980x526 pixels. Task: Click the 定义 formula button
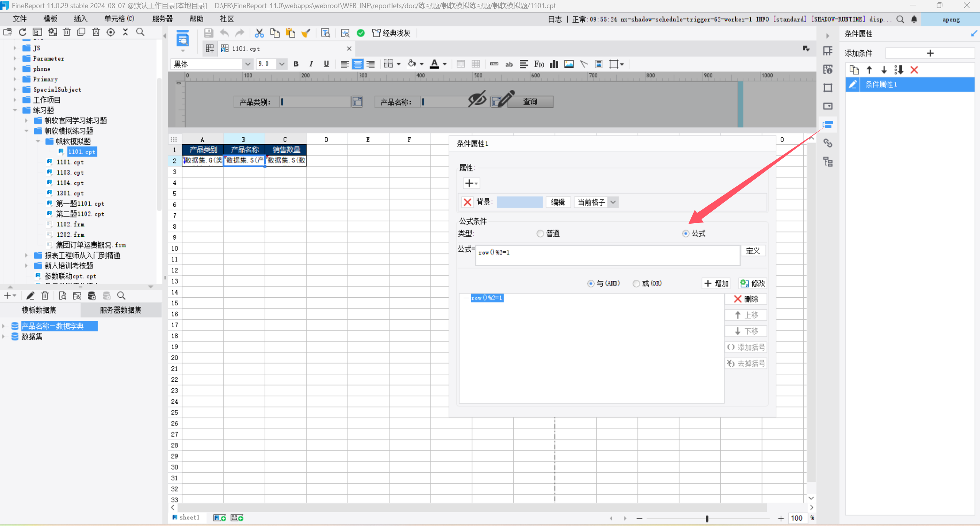click(753, 251)
